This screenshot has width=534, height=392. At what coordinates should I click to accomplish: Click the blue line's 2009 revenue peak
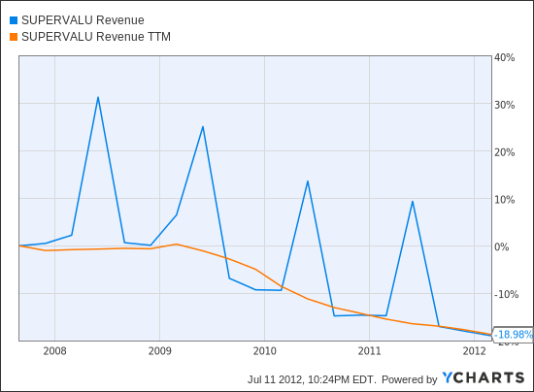click(203, 127)
